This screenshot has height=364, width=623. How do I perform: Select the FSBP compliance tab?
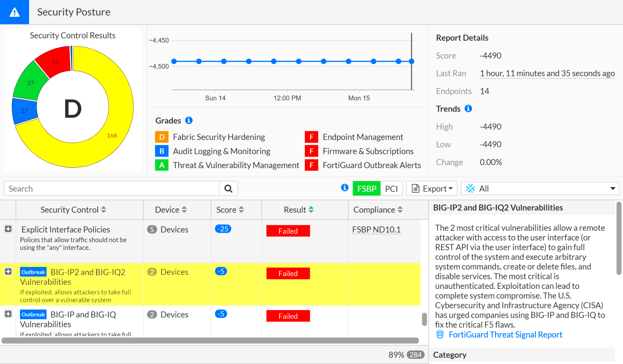367,188
